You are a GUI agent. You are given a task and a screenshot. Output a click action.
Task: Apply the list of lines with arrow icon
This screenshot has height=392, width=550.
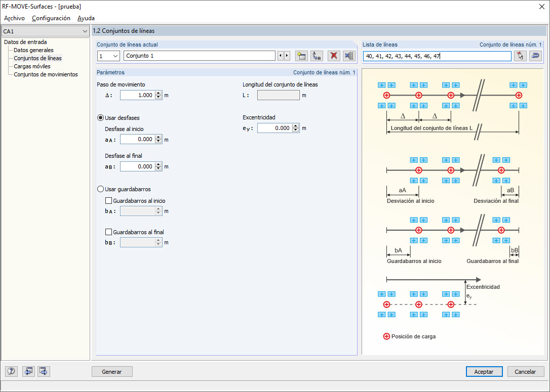[535, 56]
